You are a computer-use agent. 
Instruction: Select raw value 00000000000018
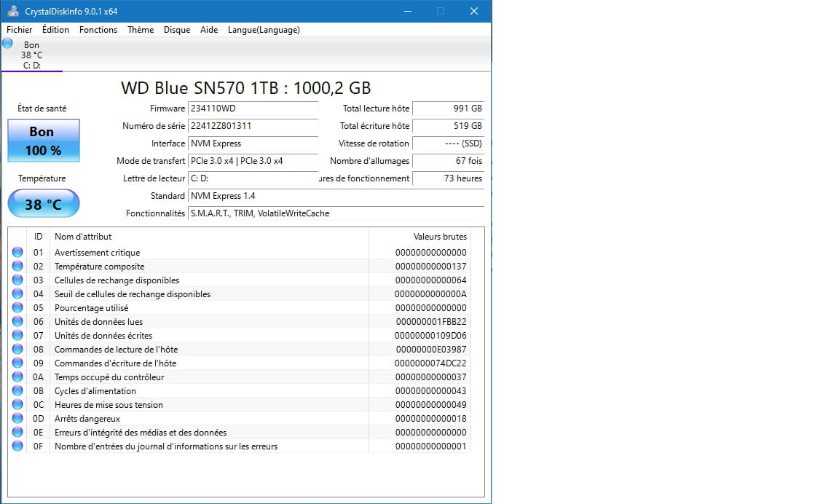[430, 419]
